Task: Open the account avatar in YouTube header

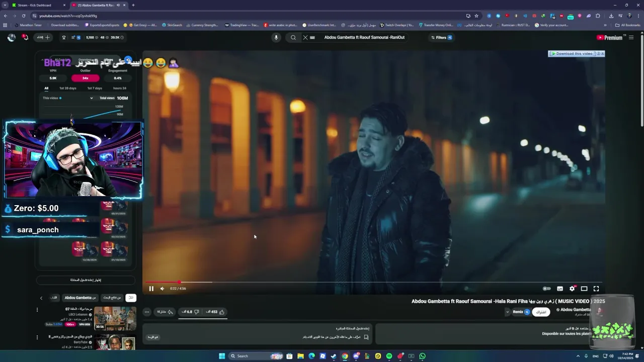Action: click(11, 37)
